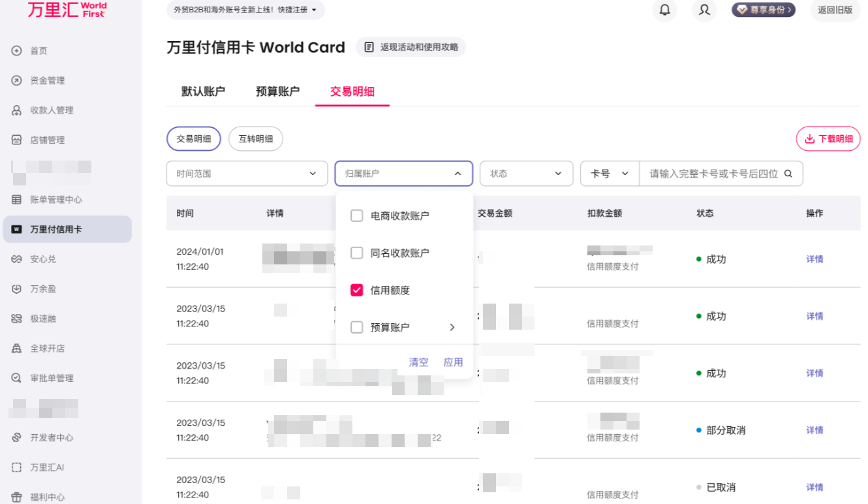The width and height of the screenshot is (868, 504).
Task: Expand the 预算账户 submenu chevron
Action: 452,327
